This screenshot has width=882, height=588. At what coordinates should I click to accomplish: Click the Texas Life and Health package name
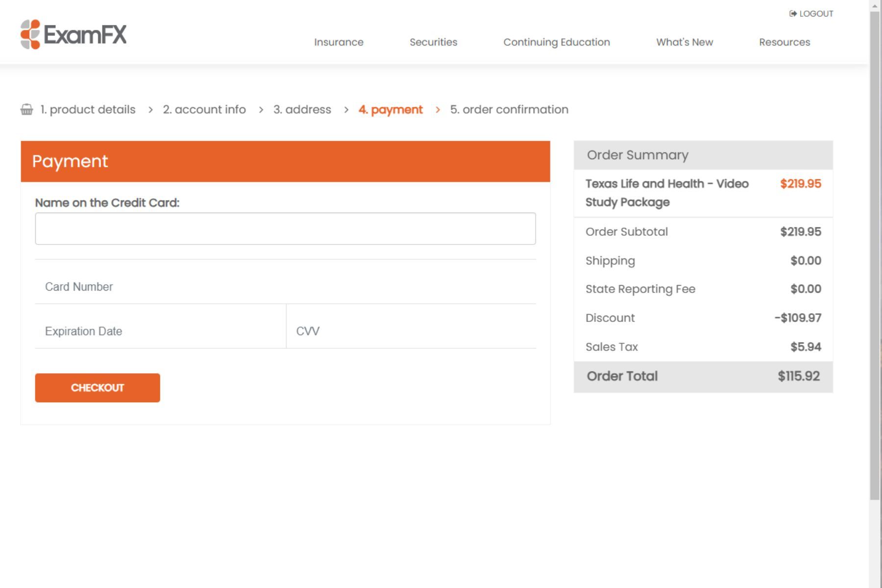[667, 193]
